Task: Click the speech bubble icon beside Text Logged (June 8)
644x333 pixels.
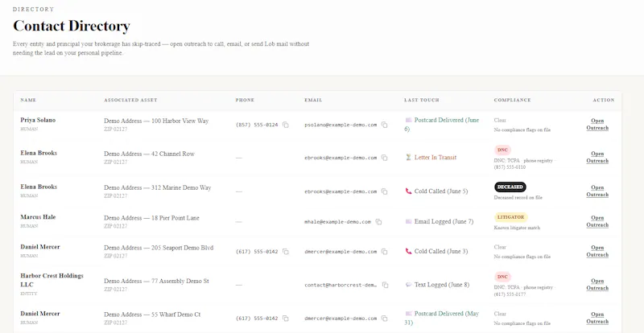Action: click(408, 285)
